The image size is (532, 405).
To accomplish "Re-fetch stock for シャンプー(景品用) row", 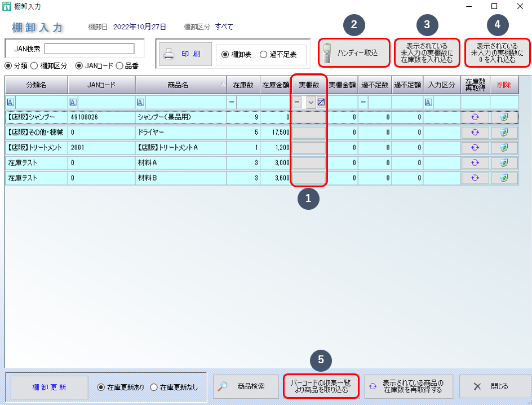I will [x=475, y=117].
